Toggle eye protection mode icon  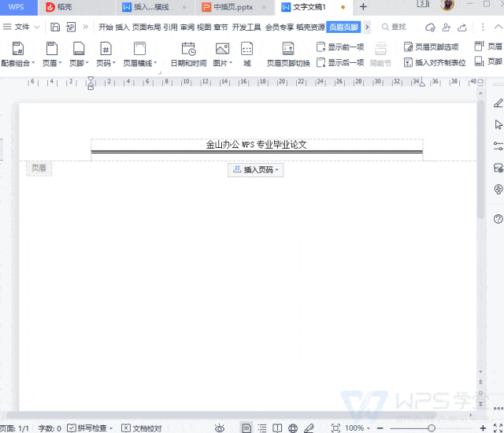pyautogui.click(x=220, y=428)
